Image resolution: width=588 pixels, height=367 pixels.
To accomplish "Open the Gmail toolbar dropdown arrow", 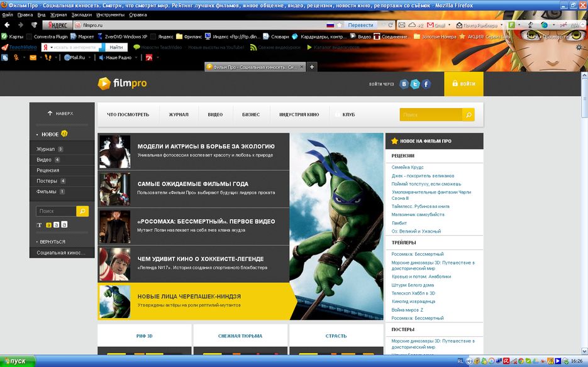I will click(x=449, y=25).
